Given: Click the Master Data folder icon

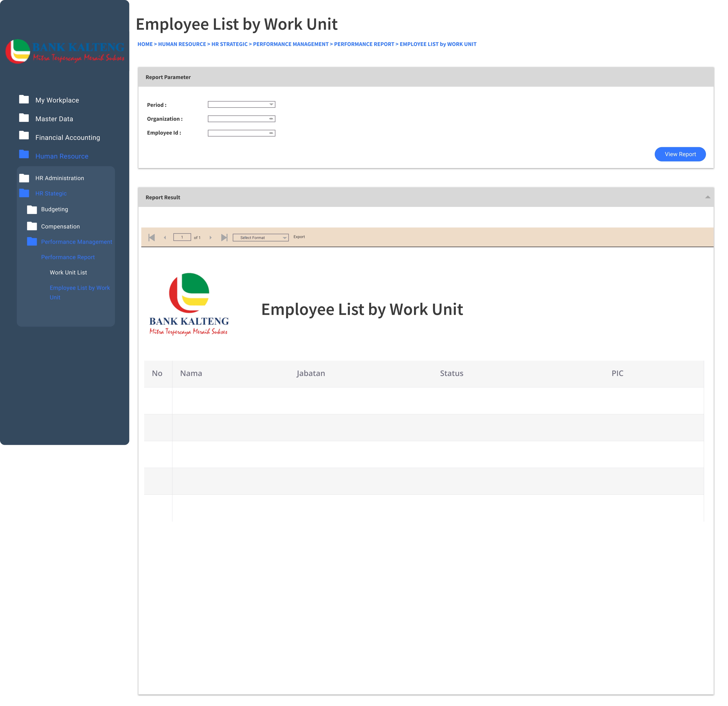Looking at the screenshot, I should (x=24, y=118).
